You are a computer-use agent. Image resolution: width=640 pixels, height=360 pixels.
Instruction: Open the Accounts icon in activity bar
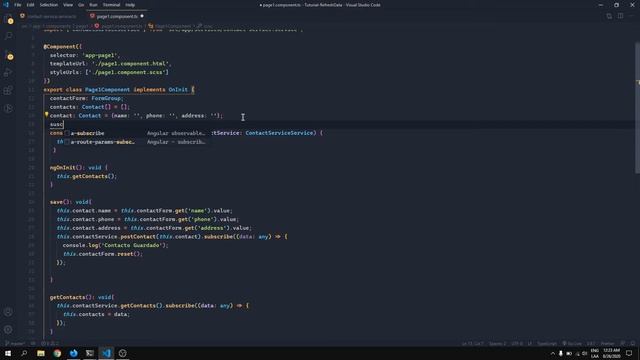pyautogui.click(x=9, y=312)
